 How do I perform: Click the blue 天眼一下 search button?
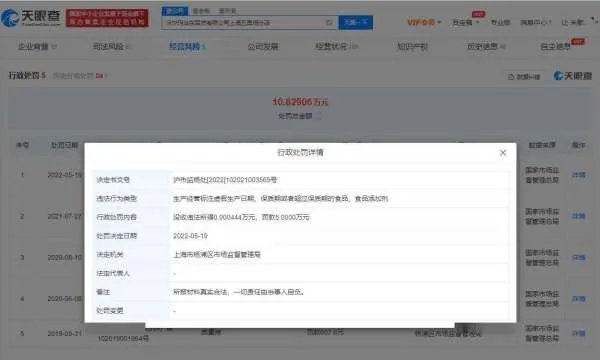[355, 23]
